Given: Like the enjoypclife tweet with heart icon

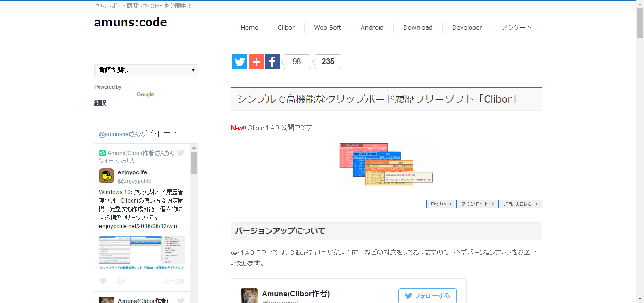Looking at the screenshot, I should tap(103, 281).
